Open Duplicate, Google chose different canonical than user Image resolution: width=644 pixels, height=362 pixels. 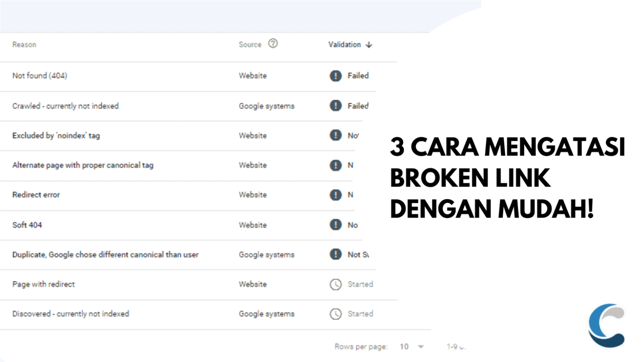[105, 255]
